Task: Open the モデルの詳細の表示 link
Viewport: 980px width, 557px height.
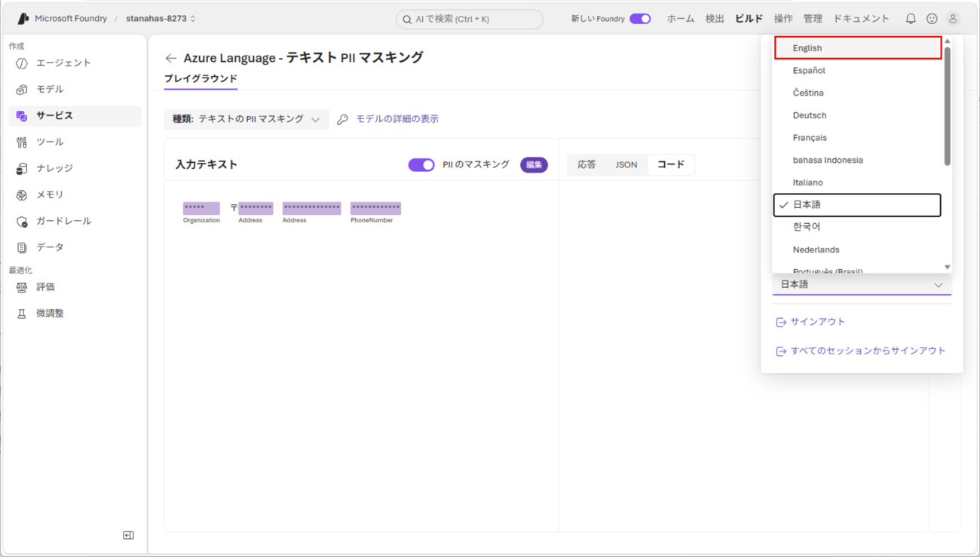Action: (397, 119)
